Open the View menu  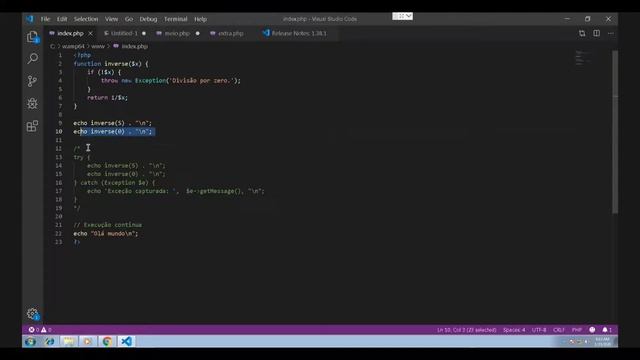(x=111, y=19)
